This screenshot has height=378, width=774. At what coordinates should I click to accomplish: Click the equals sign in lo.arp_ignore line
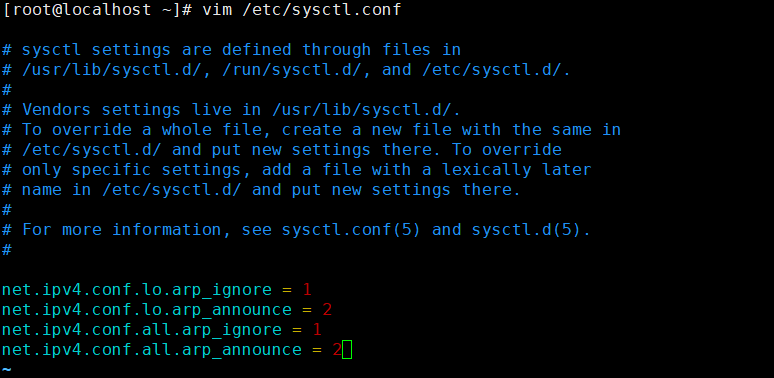(x=287, y=290)
